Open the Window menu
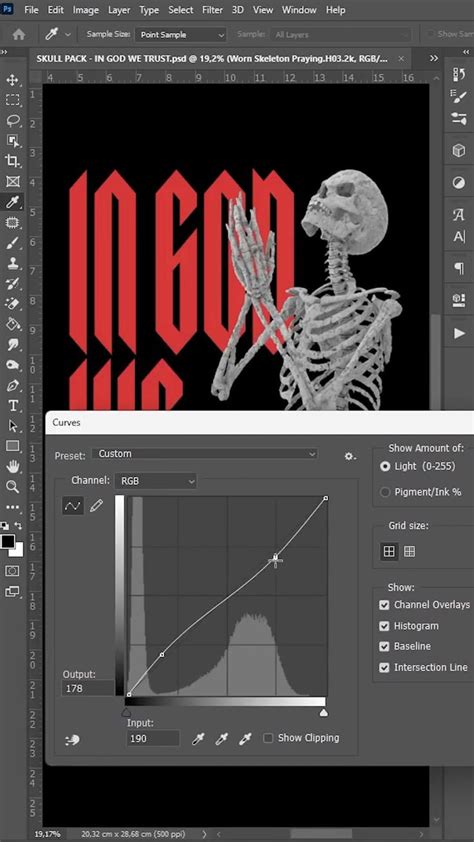Screen dimensions: 474x842 (x=300, y=10)
